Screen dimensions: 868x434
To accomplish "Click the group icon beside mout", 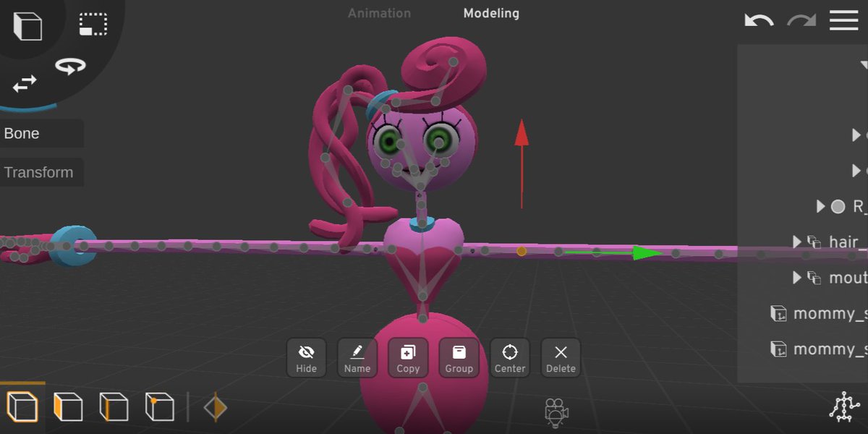I will pyautogui.click(x=814, y=278).
